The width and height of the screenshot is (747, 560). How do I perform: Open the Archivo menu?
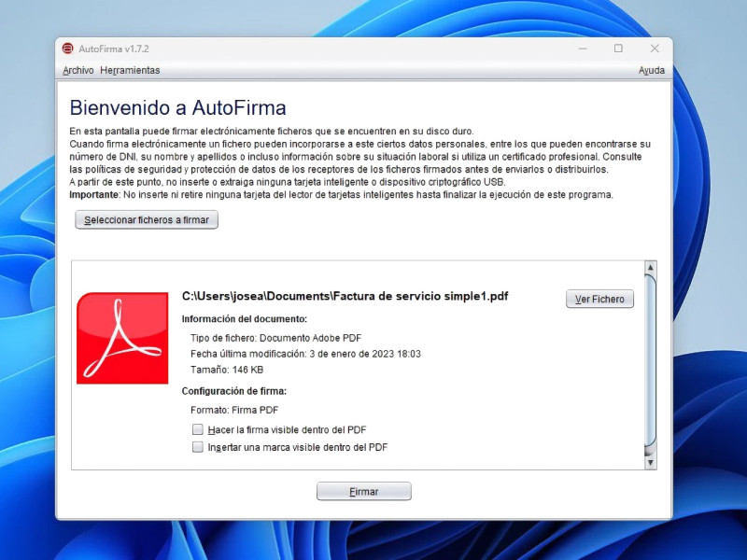(78, 71)
